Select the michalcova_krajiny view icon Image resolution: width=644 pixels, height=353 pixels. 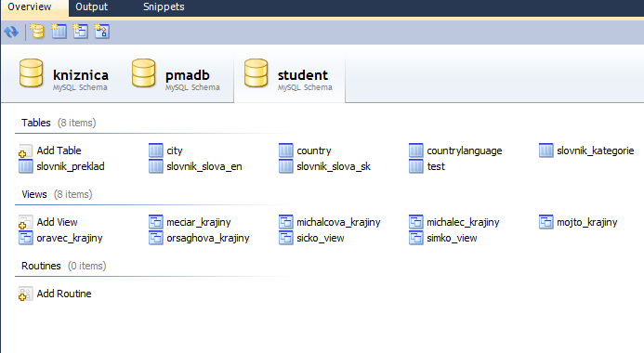coord(286,222)
